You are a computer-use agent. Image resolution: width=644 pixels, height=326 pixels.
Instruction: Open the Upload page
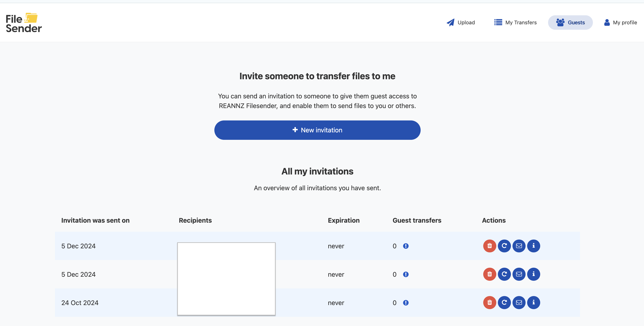tap(460, 23)
